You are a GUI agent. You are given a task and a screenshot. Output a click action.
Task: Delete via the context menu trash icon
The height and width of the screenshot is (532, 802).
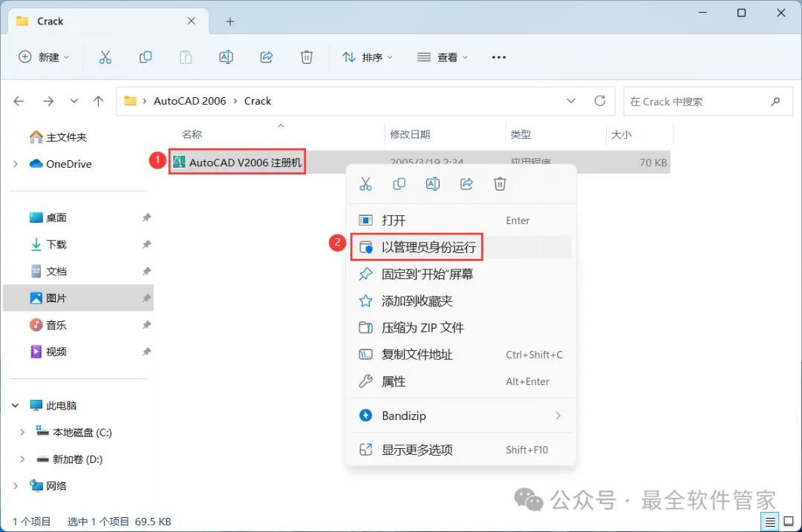500,184
